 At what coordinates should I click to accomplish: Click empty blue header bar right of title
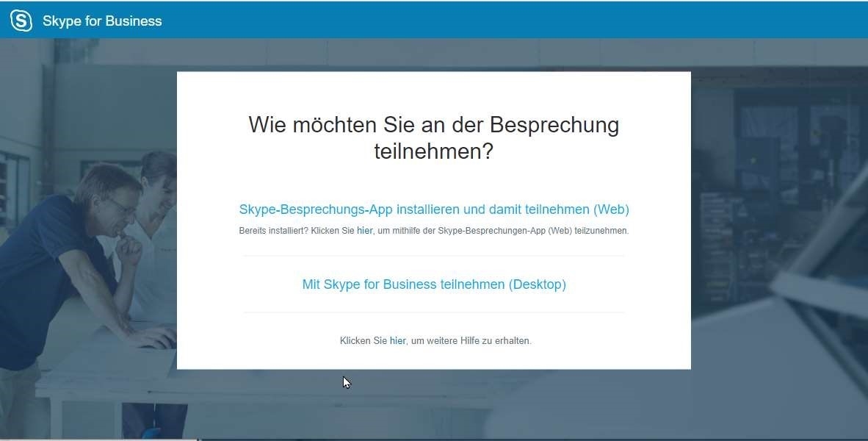click(x=514, y=21)
